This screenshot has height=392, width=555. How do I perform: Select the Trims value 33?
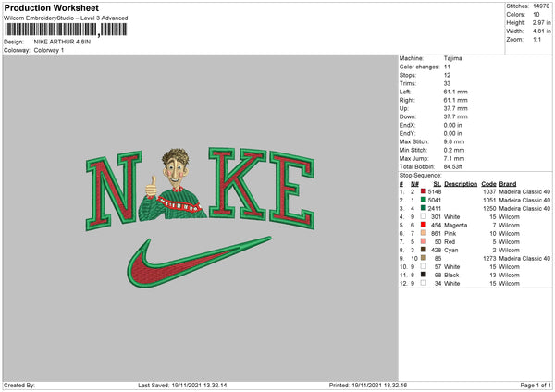[447, 83]
